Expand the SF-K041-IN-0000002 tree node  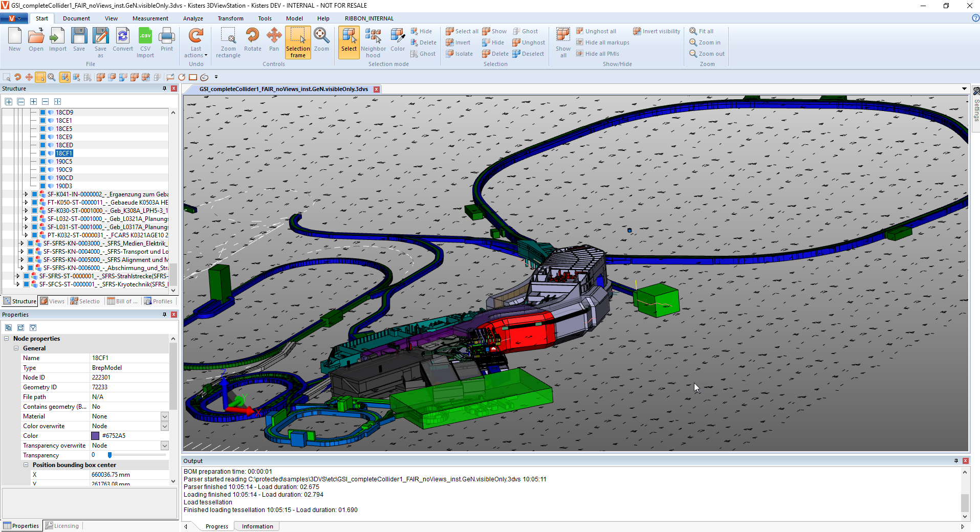point(26,194)
